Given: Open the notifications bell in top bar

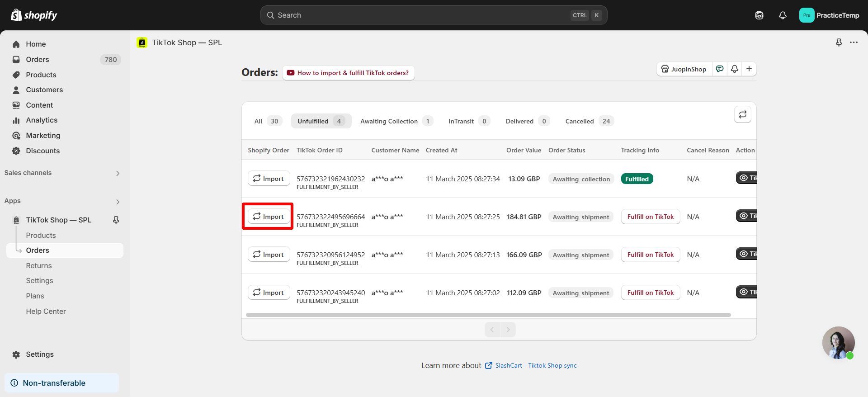Looking at the screenshot, I should (x=783, y=15).
